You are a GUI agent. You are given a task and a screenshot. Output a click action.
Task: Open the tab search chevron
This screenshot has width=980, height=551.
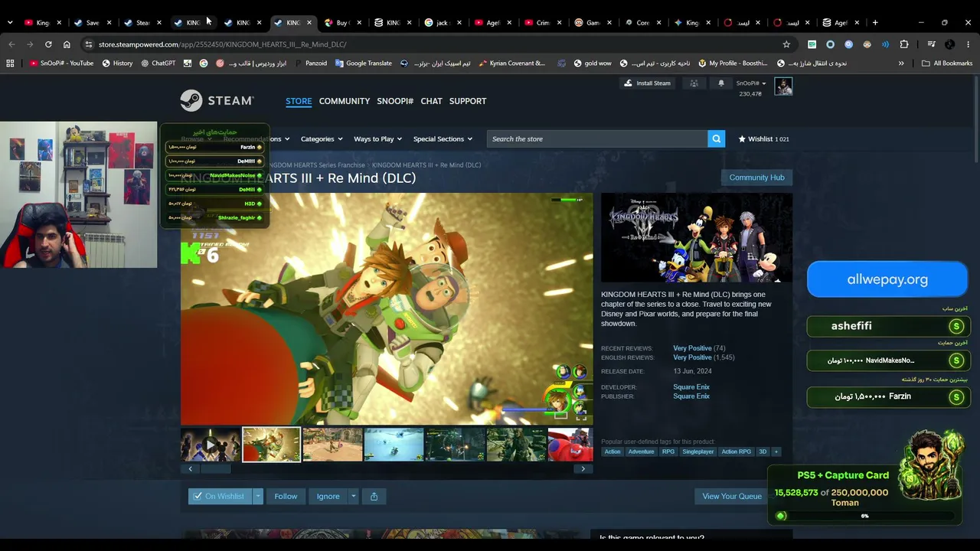click(x=9, y=22)
